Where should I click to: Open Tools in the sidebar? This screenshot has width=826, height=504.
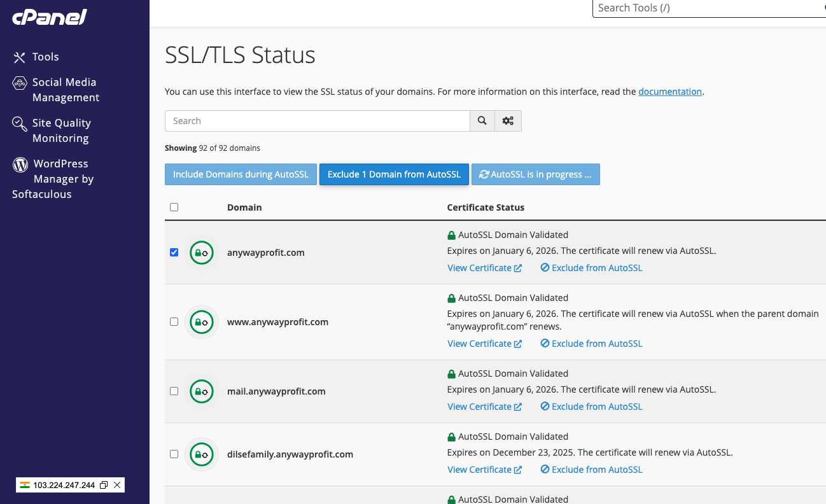45,57
